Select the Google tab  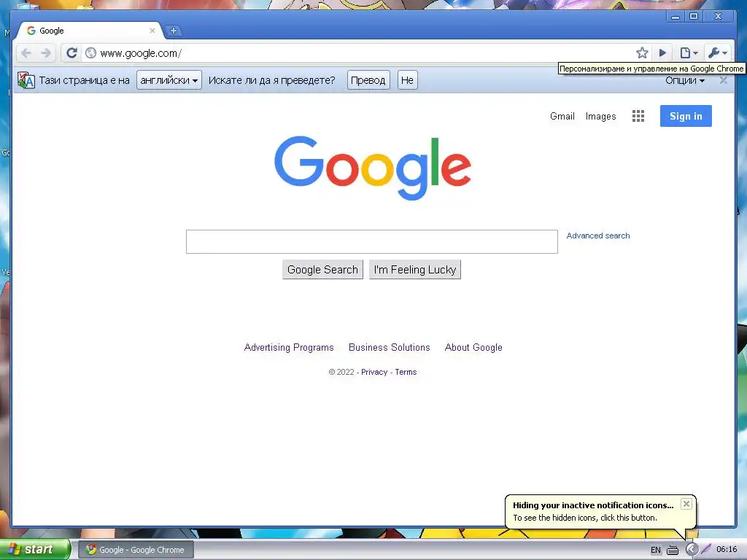[90, 31]
